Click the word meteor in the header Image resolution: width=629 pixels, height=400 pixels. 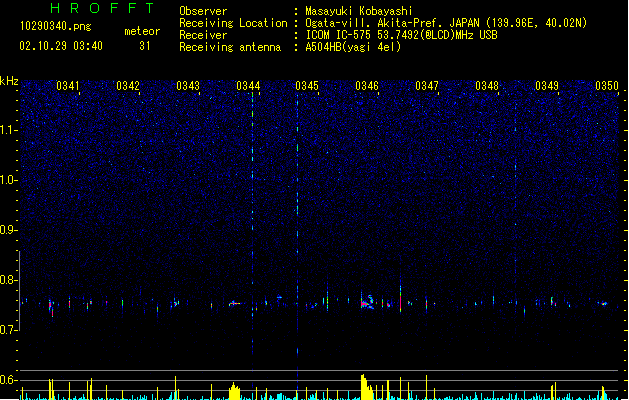pos(142,31)
